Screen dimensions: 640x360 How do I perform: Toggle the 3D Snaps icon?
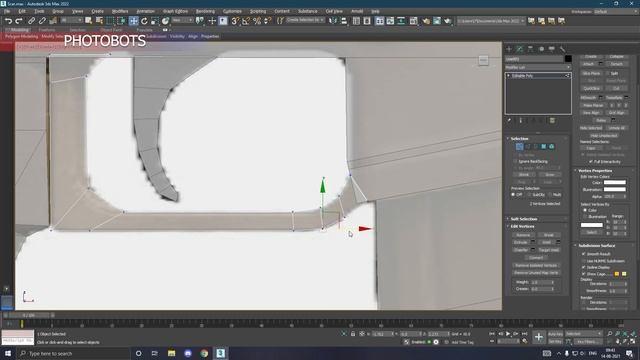tap(235, 21)
